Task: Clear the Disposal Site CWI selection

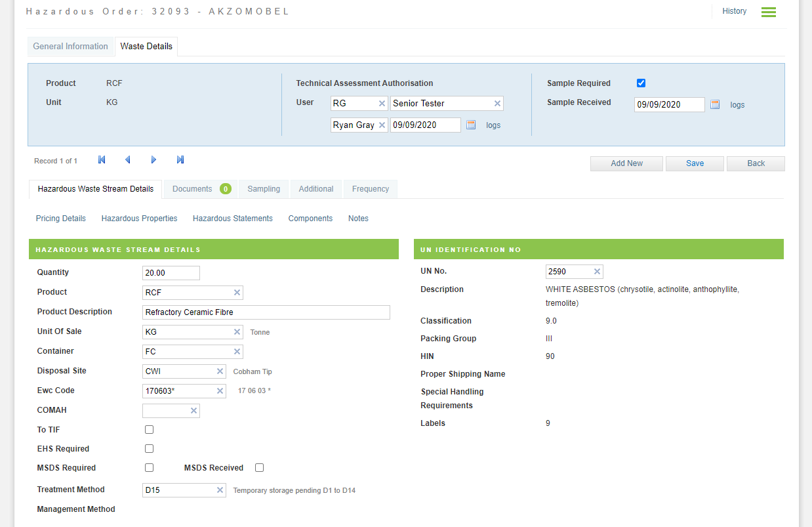Action: tap(220, 371)
